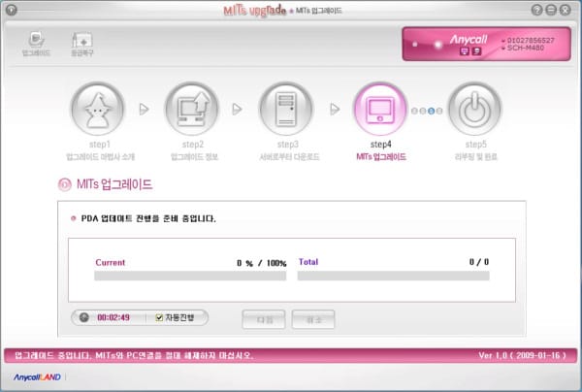Click the top-left window menu icon
This screenshot has height=392, width=582.
point(12,10)
